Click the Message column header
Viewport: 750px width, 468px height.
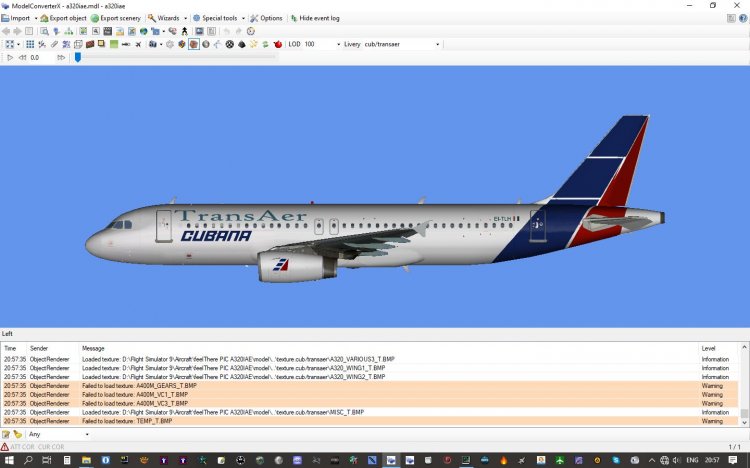tap(93, 348)
